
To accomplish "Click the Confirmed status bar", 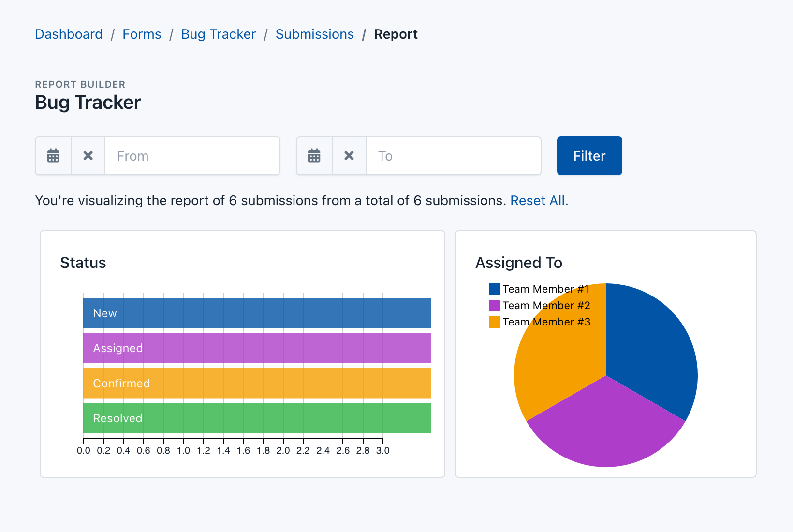I will [257, 383].
